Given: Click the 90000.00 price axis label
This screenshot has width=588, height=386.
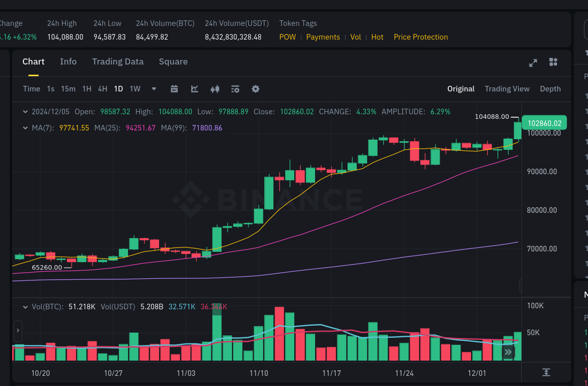Looking at the screenshot, I should point(542,172).
